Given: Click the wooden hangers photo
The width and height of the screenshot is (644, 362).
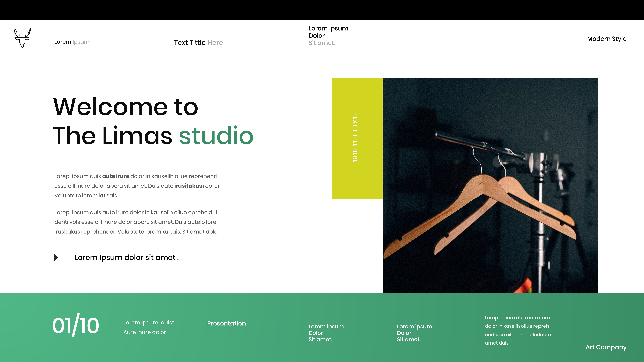Looking at the screenshot, I should pos(490,185).
